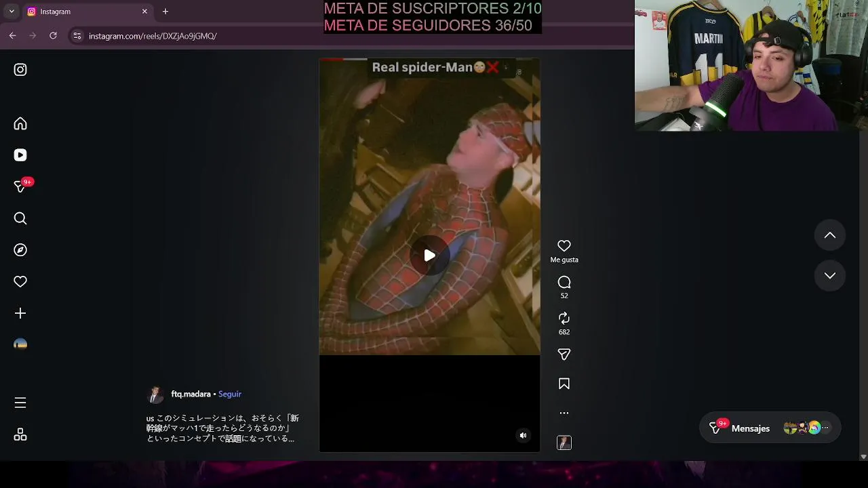Open the Reels icon in sidebar
868x488 pixels.
(x=20, y=155)
